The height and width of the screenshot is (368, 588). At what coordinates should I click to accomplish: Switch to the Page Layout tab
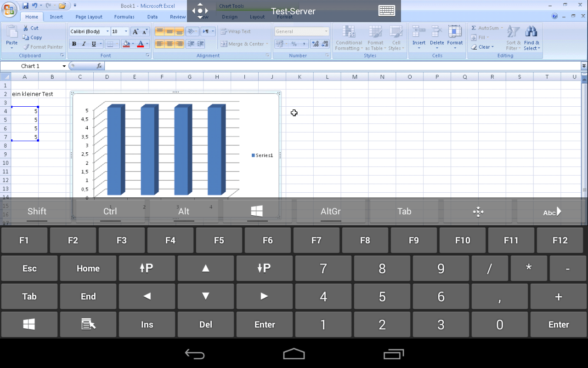click(x=89, y=17)
